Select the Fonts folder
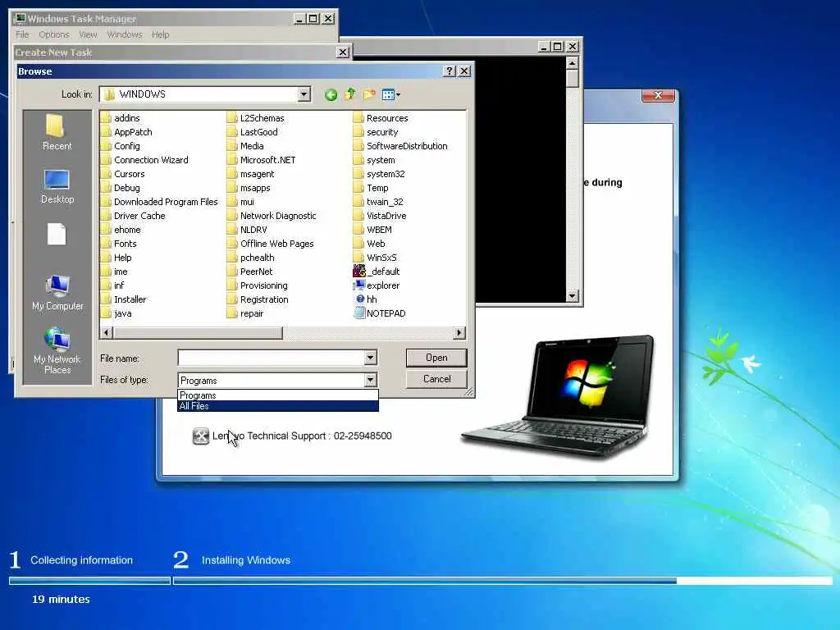Screen dimensions: 840x630 click(119, 243)
